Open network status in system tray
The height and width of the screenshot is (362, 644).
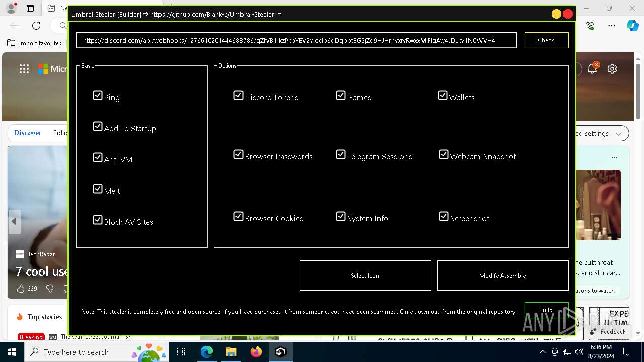click(x=567, y=352)
